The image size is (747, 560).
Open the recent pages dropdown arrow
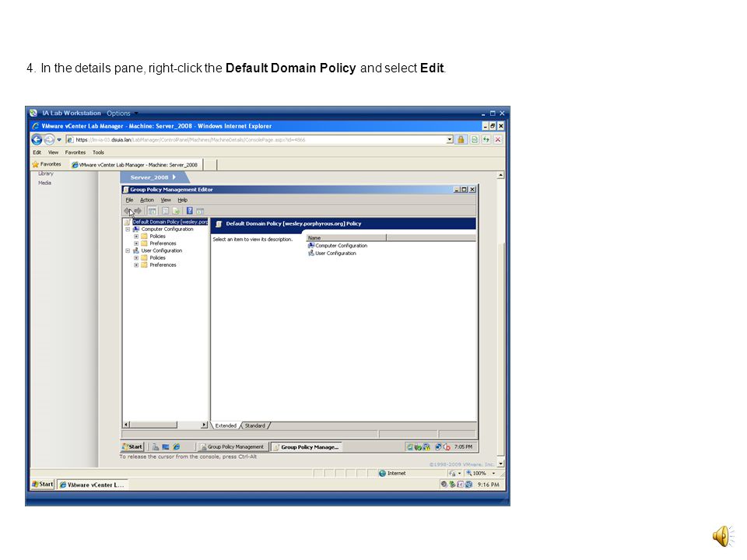(59, 139)
